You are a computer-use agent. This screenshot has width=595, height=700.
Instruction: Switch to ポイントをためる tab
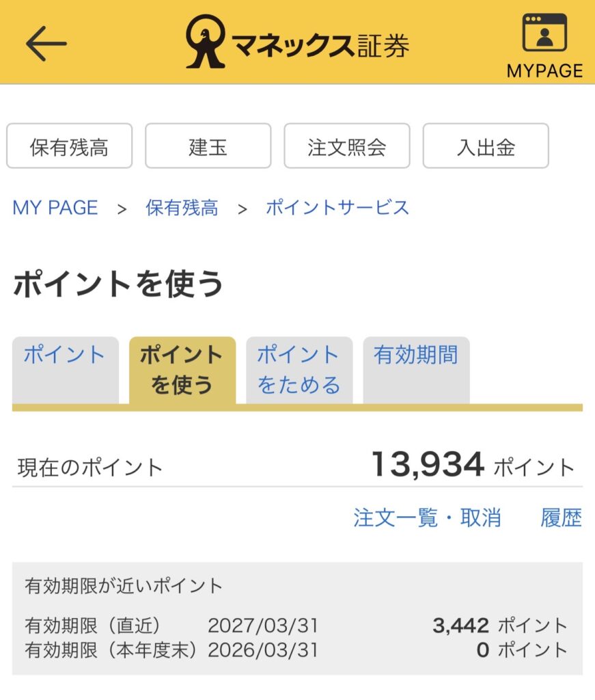point(299,370)
